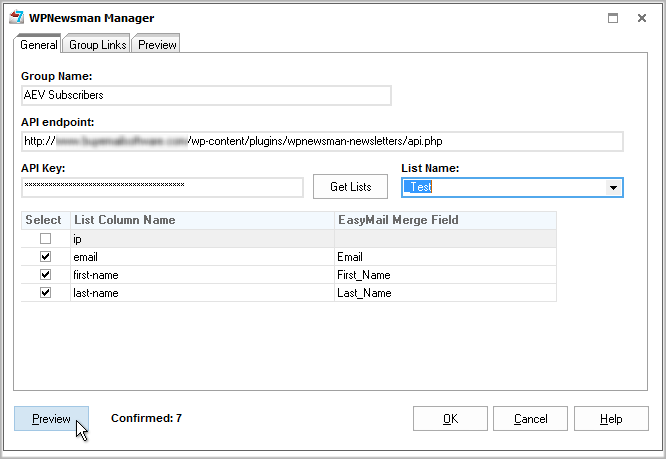Select the _Test text in List Name

click(x=418, y=187)
